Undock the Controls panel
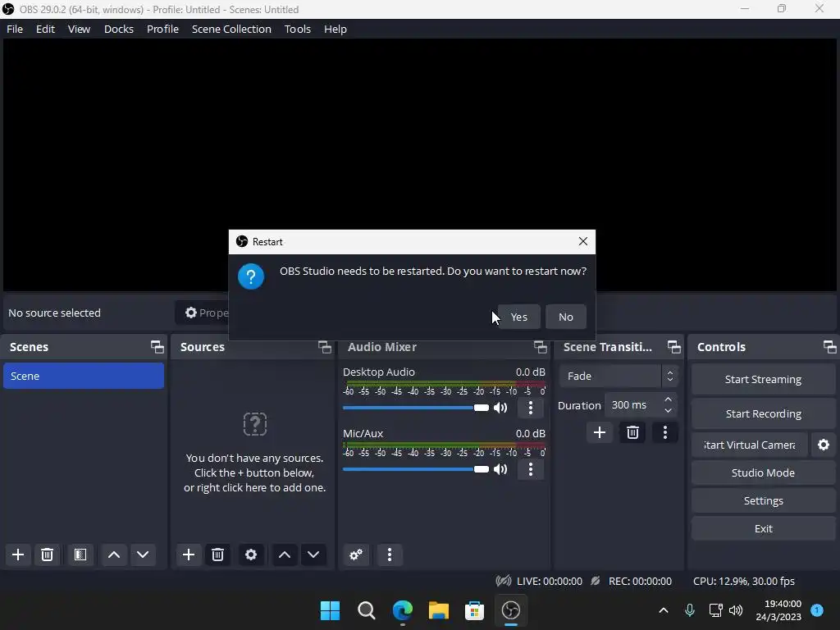 pyautogui.click(x=829, y=347)
